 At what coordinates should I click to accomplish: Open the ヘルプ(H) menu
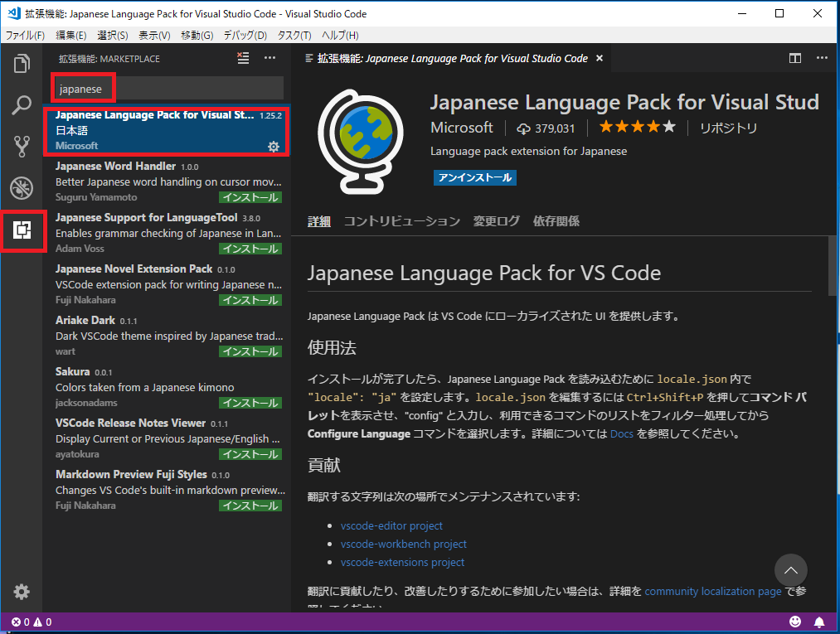tap(340, 36)
